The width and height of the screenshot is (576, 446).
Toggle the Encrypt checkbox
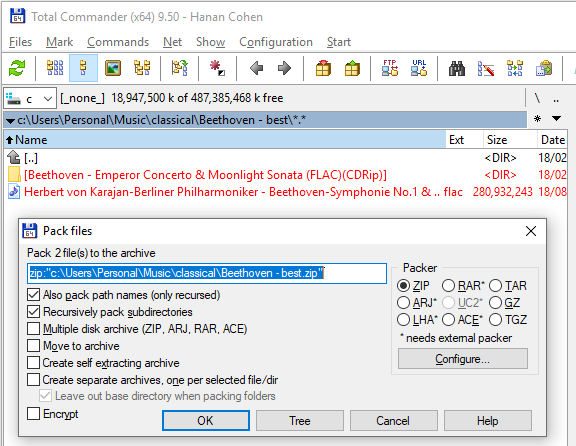pos(33,413)
